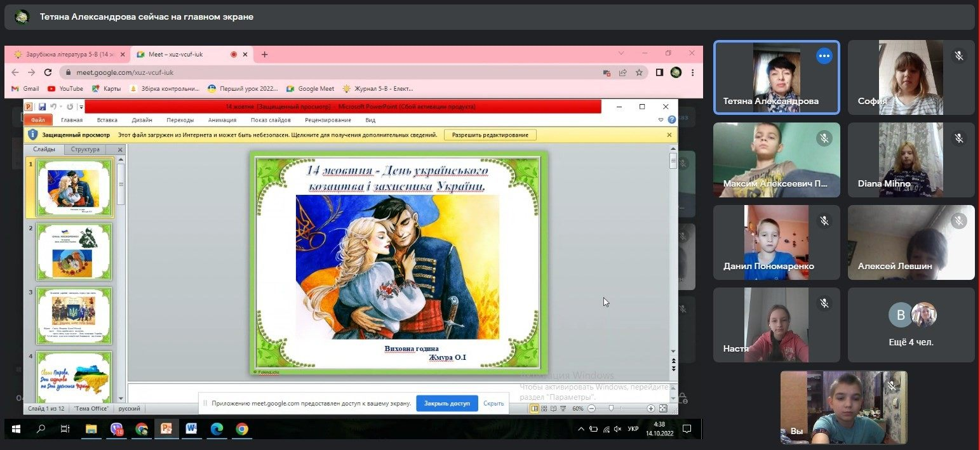Open the Gmail bookmark
Viewport: 980px width, 450px height.
[25, 89]
